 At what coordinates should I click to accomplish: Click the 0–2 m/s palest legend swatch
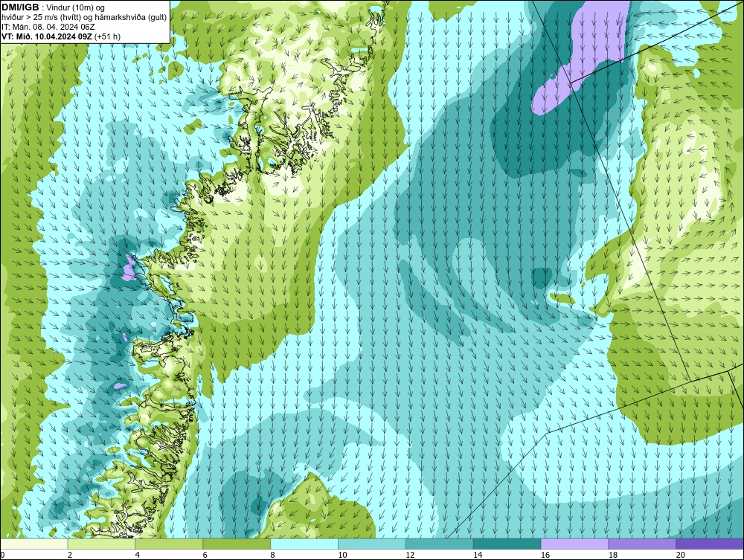point(34,544)
